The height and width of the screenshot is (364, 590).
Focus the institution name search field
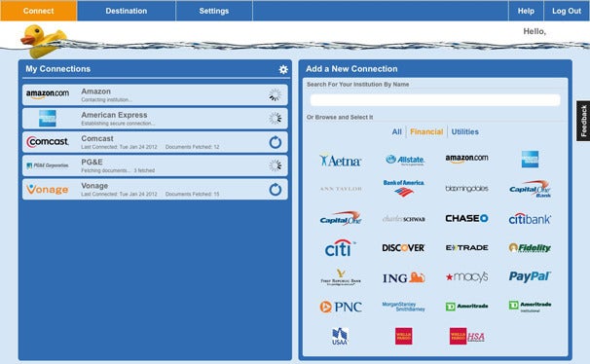(435, 100)
